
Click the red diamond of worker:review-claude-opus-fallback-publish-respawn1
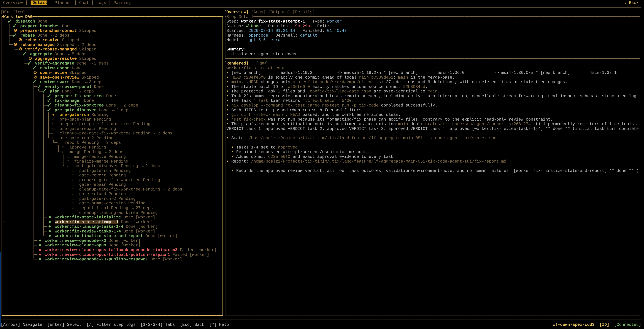[x=40, y=254]
